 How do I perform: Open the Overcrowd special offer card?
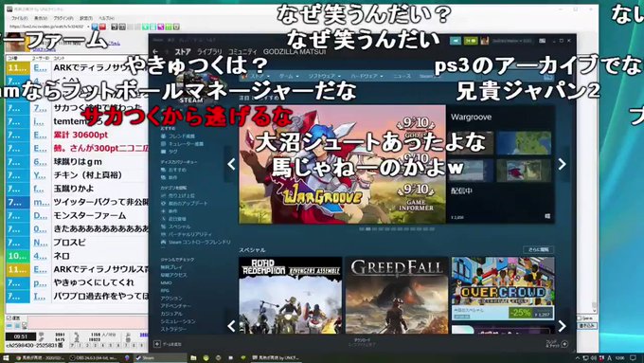(503, 288)
